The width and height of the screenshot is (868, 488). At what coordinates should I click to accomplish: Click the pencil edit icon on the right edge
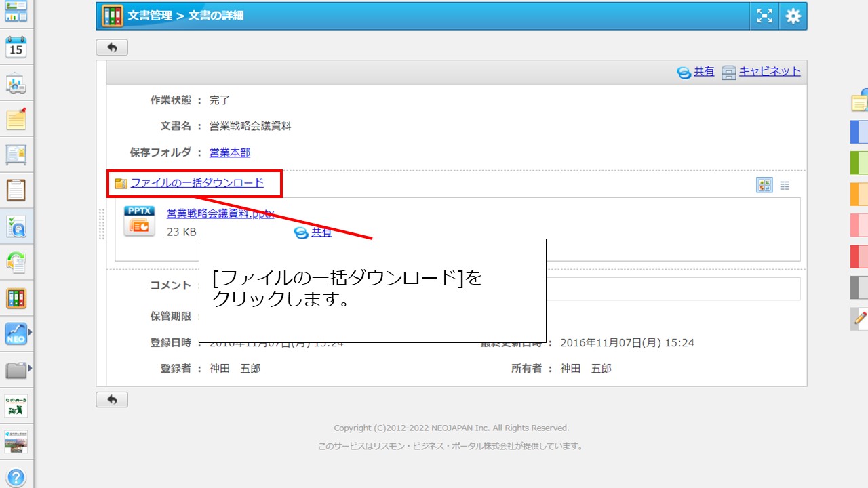[x=860, y=319]
